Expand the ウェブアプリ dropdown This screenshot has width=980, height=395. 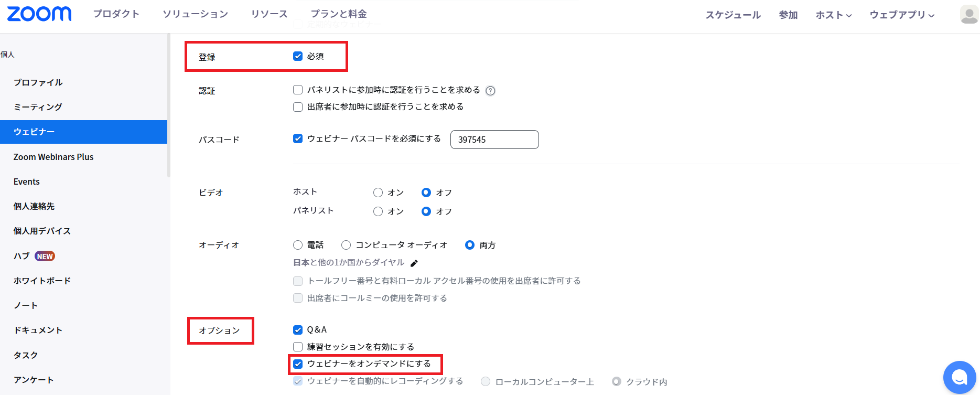pyautogui.click(x=902, y=15)
